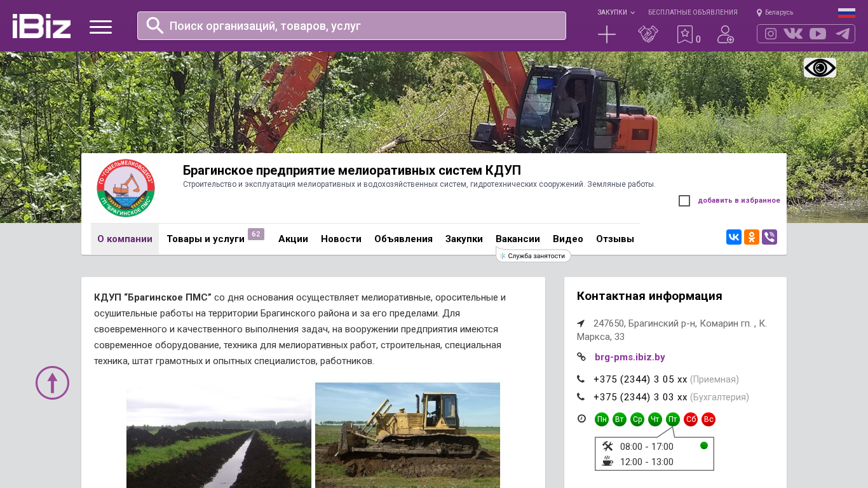
Task: Open the Instagram page icon
Action: click(x=771, y=34)
